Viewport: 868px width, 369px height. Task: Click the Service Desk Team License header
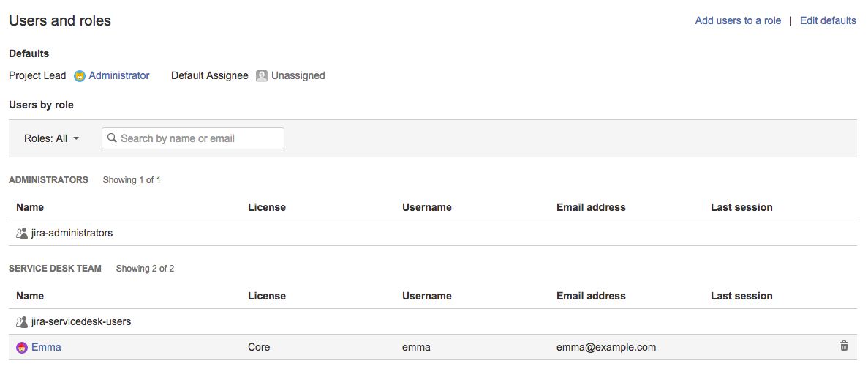(x=267, y=296)
